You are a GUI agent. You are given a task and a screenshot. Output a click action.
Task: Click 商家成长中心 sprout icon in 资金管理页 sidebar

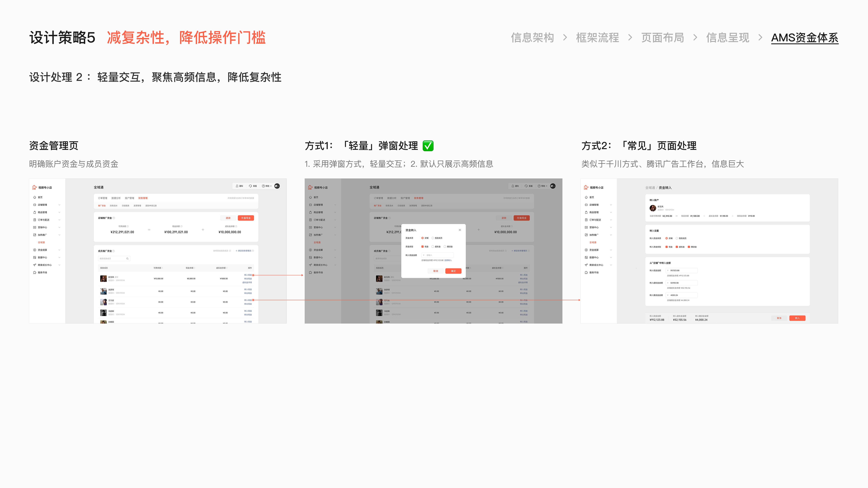[x=34, y=265]
